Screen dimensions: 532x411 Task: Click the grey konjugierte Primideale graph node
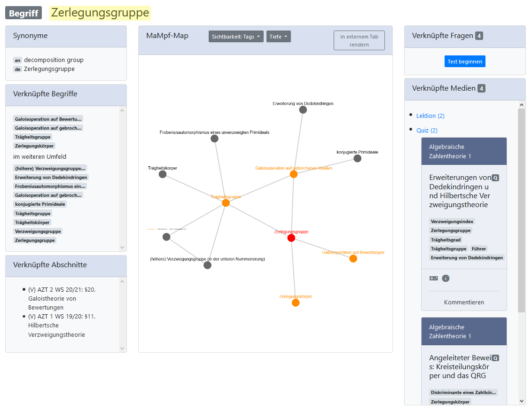click(357, 158)
